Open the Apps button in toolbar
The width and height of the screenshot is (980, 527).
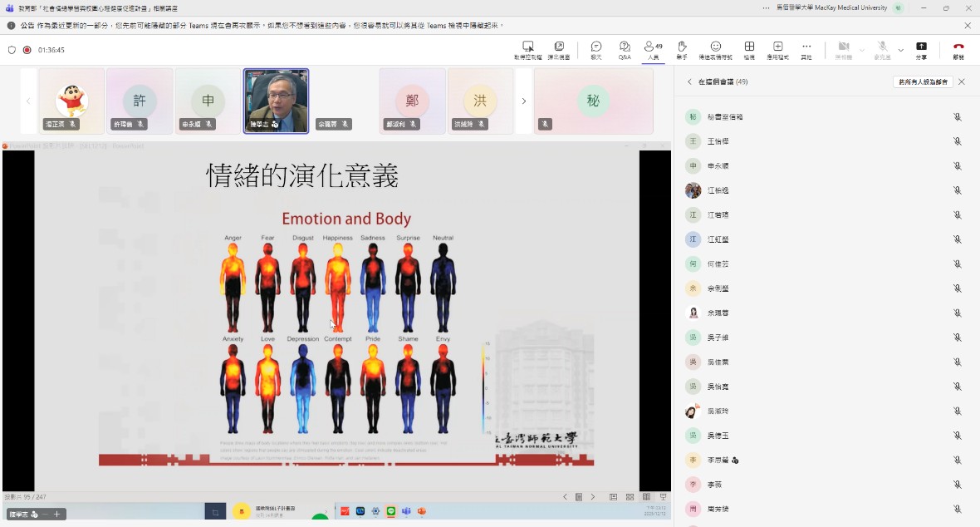[x=777, y=48]
